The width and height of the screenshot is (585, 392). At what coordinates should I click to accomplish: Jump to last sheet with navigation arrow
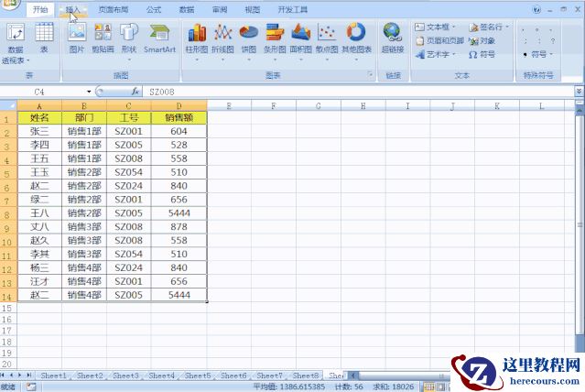tap(29, 376)
